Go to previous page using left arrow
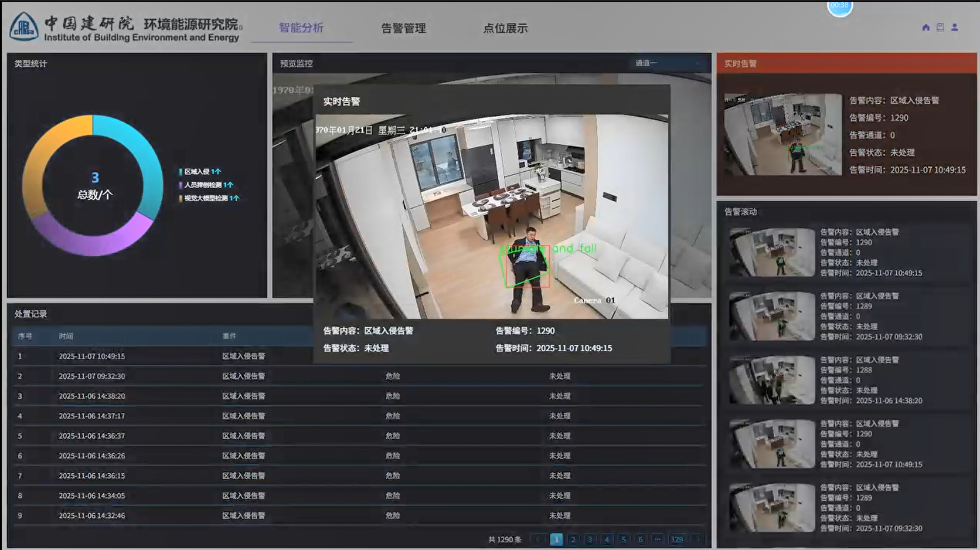980x550 pixels. pos(537,539)
